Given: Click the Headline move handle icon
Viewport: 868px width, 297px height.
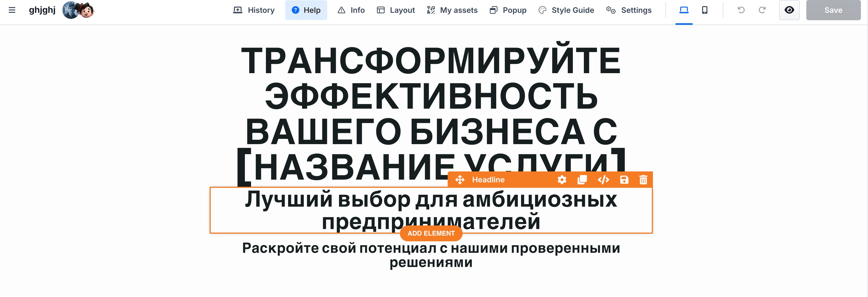Looking at the screenshot, I should click(460, 180).
